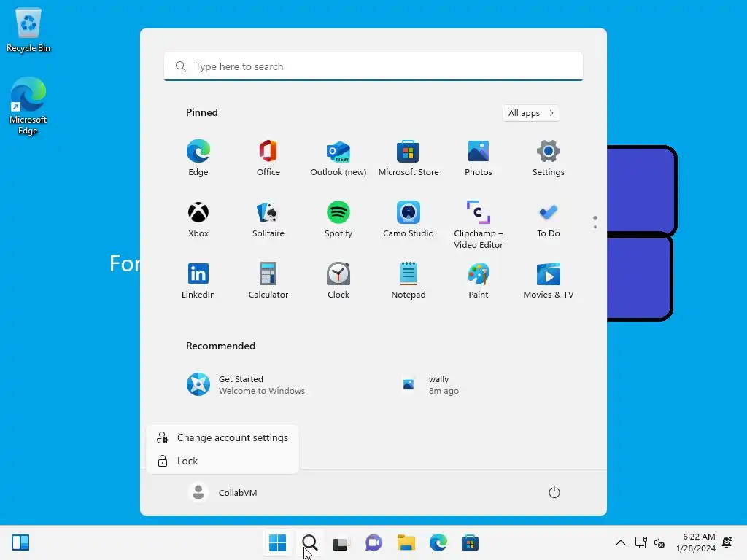Select the Recycle Bin desktop icon
Viewport: 747px width, 560px height.
click(x=28, y=30)
